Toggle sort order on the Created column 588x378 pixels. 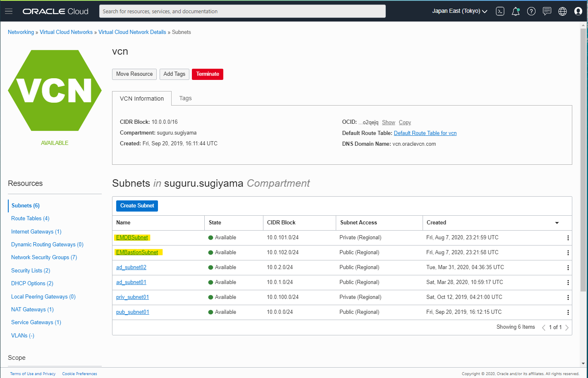(x=557, y=222)
